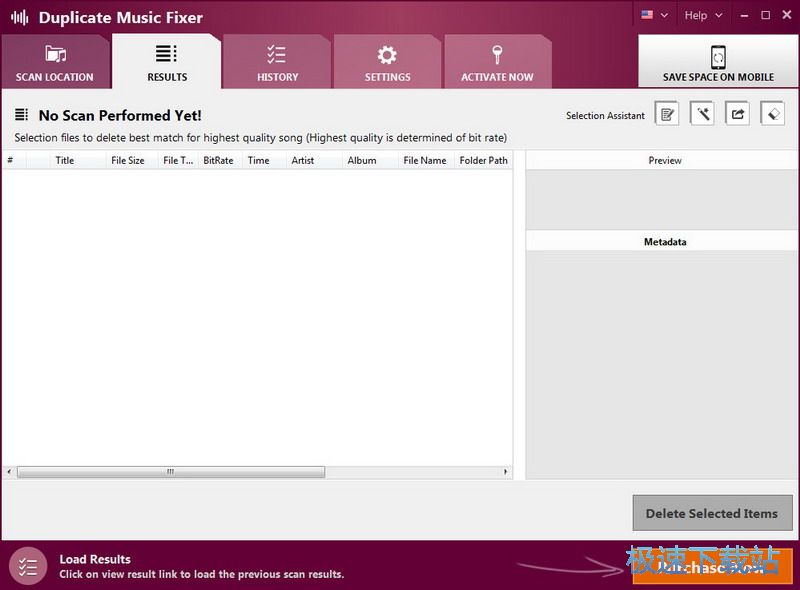Image resolution: width=800 pixels, height=590 pixels.
Task: Click the magic wand auto-mark icon
Action: pyautogui.click(x=703, y=114)
